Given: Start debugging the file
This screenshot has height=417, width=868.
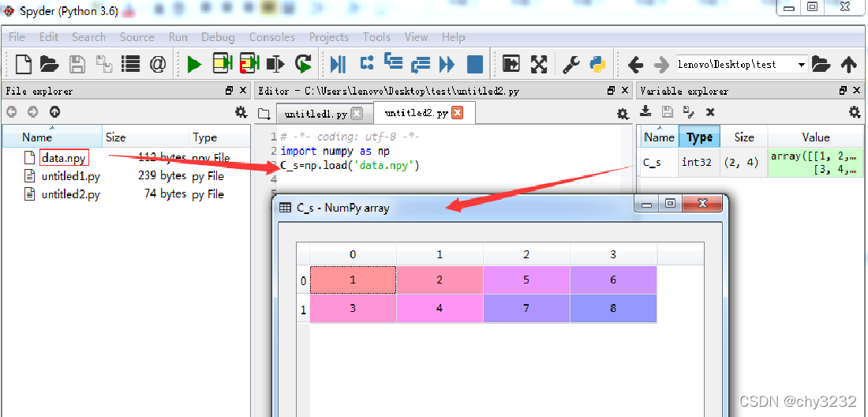Looking at the screenshot, I should point(338,64).
